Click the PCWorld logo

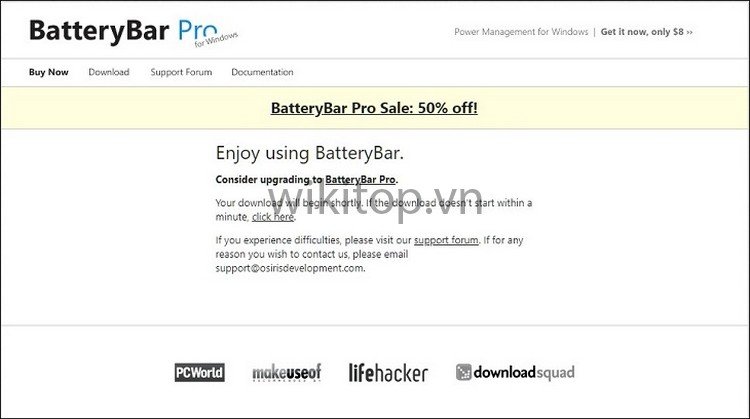[x=199, y=373]
